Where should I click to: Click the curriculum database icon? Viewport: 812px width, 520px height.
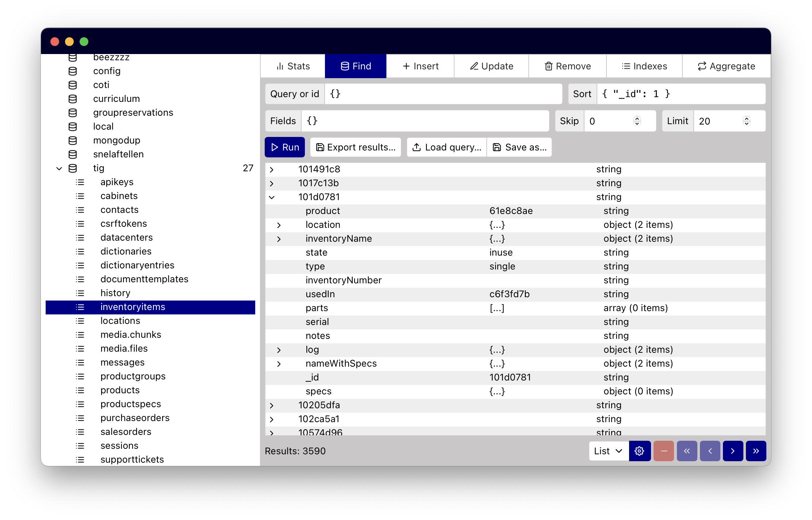[x=73, y=99]
